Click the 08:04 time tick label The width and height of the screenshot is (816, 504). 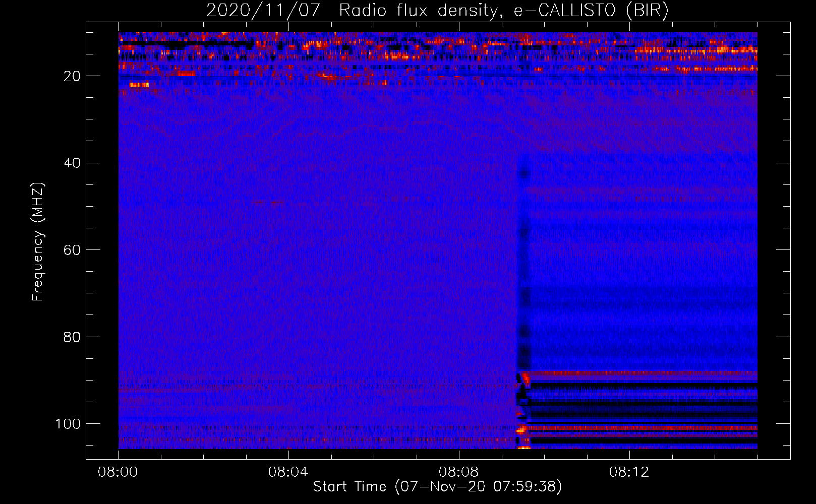pyautogui.click(x=288, y=472)
